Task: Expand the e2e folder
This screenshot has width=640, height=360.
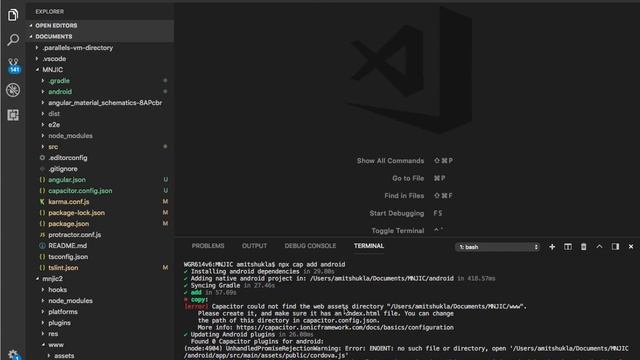Action: tap(100, 125)
